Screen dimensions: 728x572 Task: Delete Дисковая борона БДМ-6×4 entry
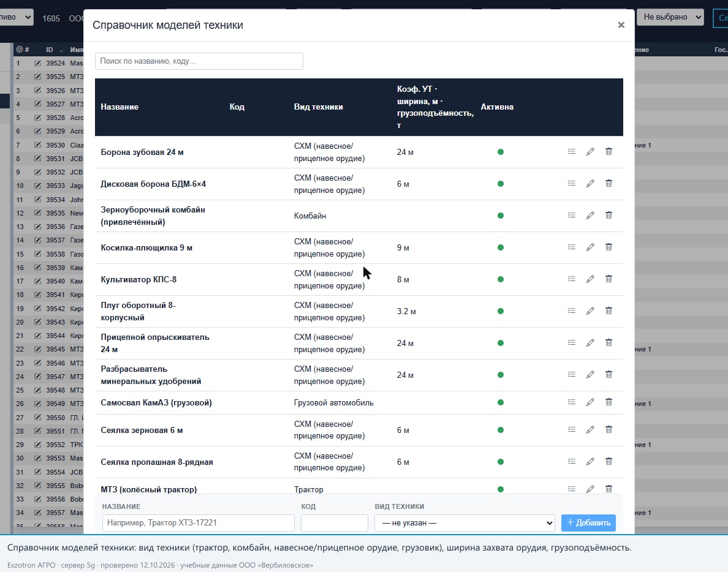pyautogui.click(x=609, y=184)
